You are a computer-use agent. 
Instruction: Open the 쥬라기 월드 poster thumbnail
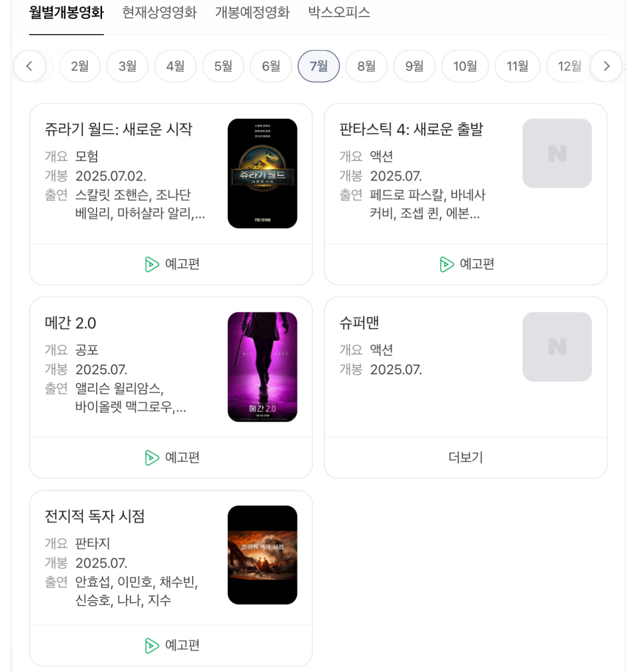pos(262,173)
